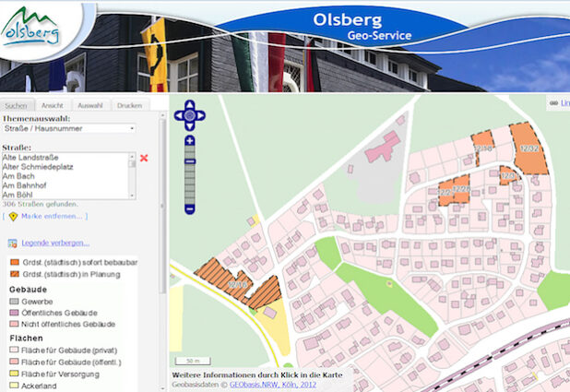Image resolution: width=570 pixels, height=392 pixels.
Task: Select Am Bach in the street list
Action: pyautogui.click(x=18, y=176)
